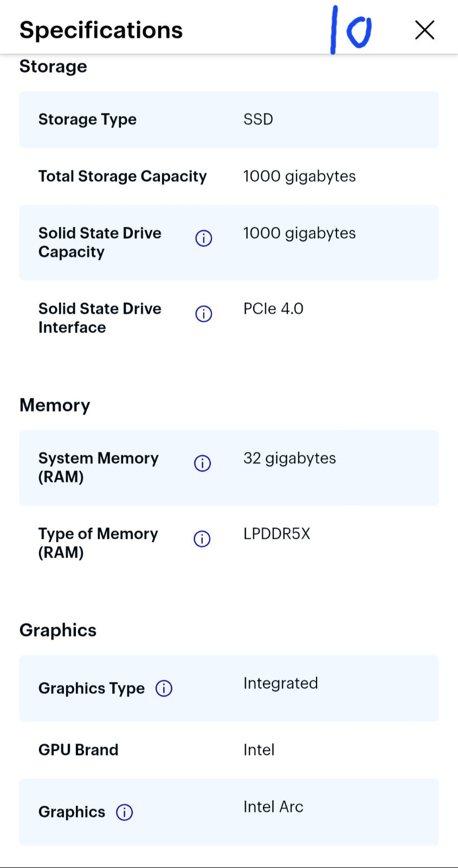458x868 pixels.
Task: Select the GPU Brand row label
Action: pyautogui.click(x=78, y=750)
